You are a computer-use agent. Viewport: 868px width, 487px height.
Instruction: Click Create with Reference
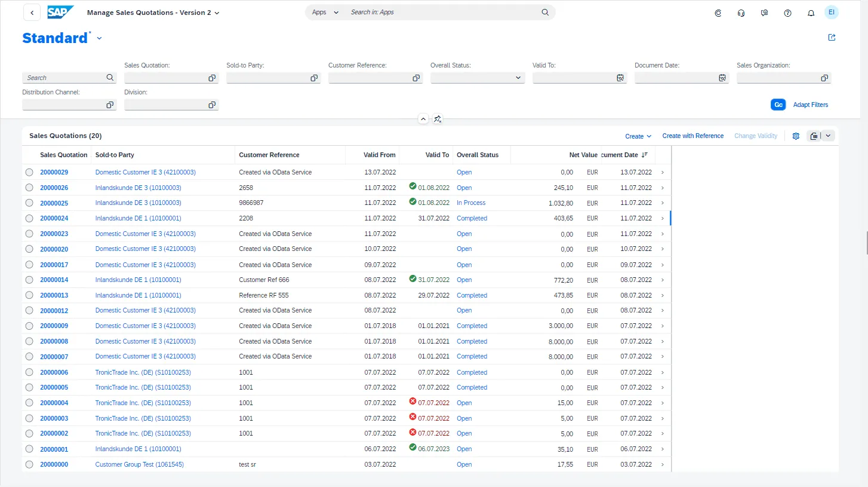tap(692, 136)
